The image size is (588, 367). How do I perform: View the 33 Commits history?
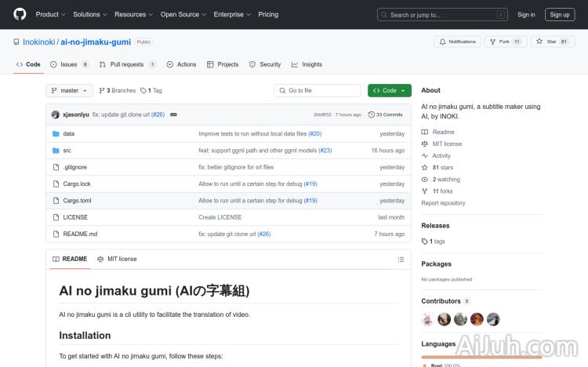385,114
